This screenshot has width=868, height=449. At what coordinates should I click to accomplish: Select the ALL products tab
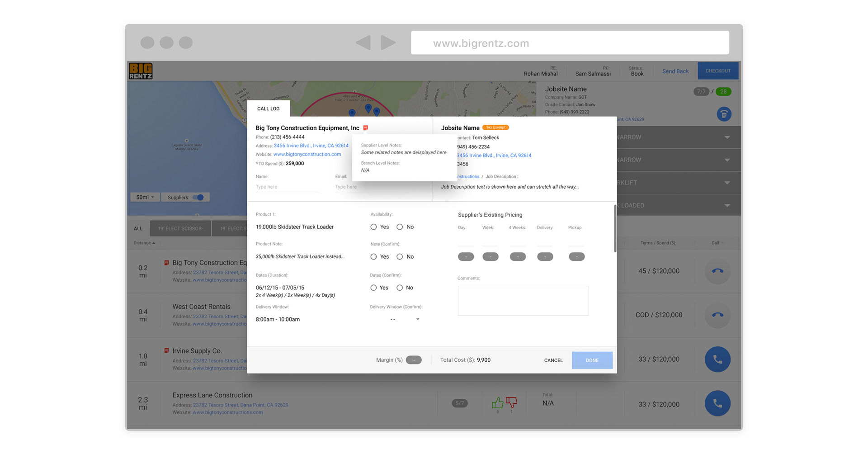[x=138, y=228]
